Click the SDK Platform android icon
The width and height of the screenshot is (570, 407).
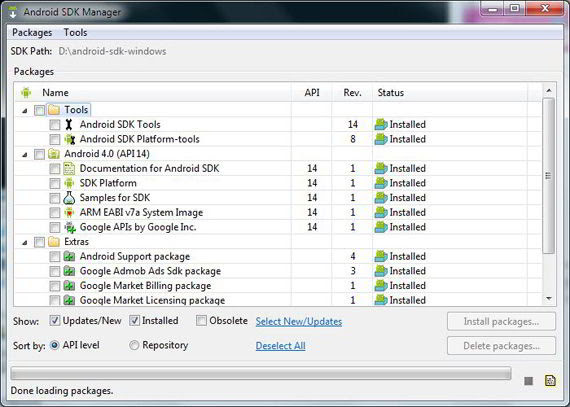point(69,183)
